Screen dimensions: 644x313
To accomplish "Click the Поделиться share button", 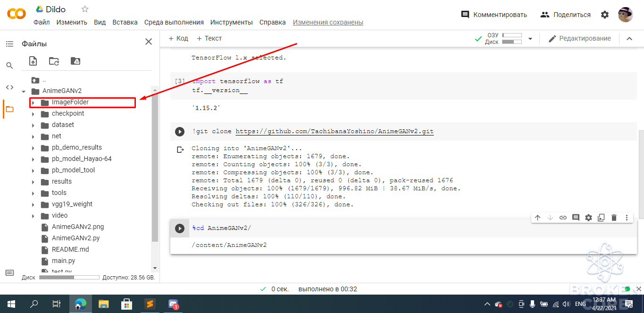I will 566,15.
